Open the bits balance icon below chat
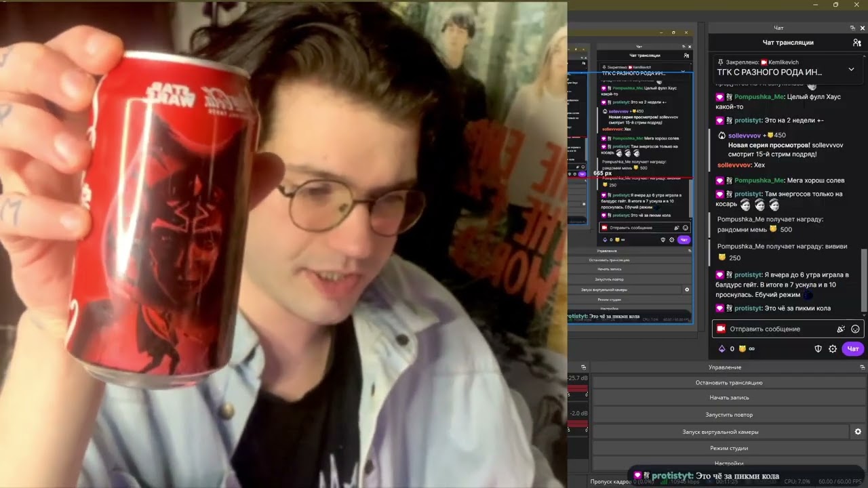The height and width of the screenshot is (488, 868). click(x=722, y=349)
